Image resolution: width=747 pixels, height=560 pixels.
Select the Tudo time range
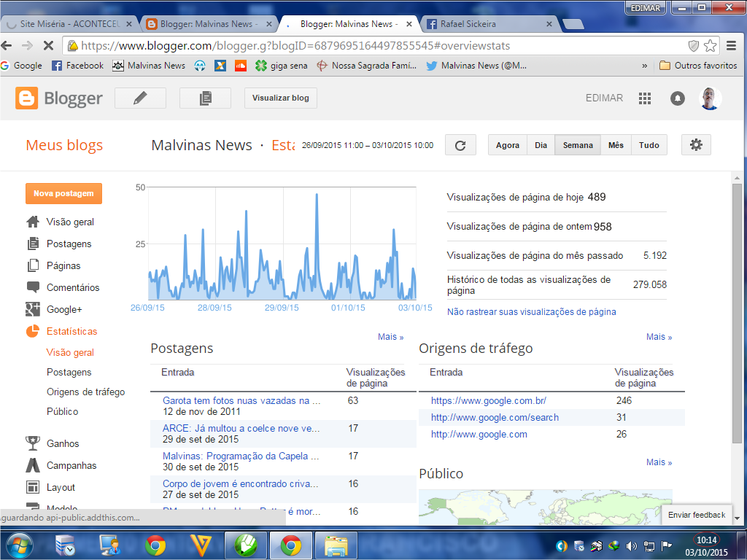(649, 145)
